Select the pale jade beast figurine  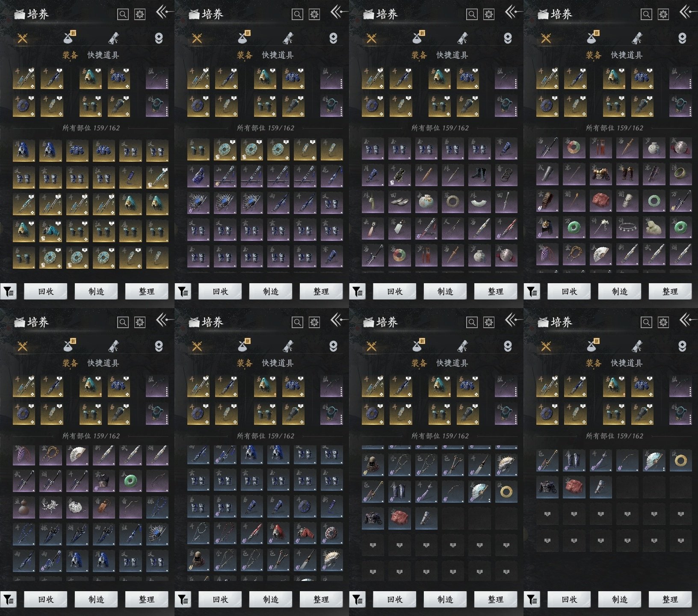point(654,226)
